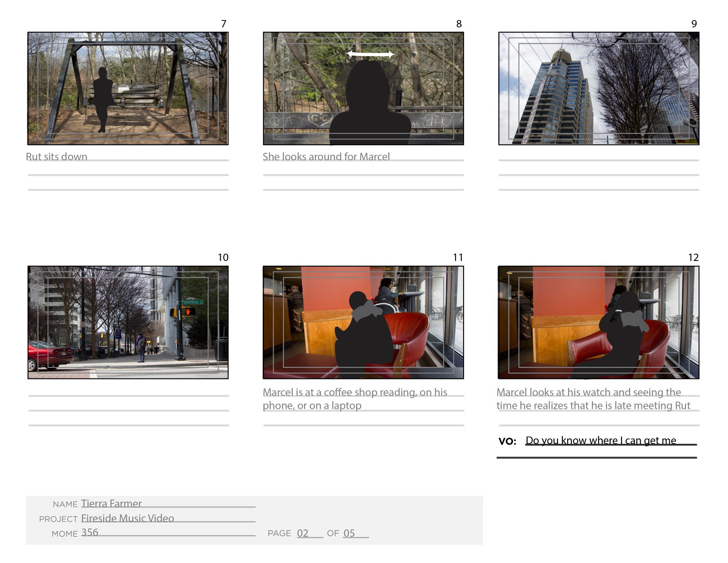Select frame 10 street corner image
This screenshot has height=563, width=728.
pyautogui.click(x=128, y=322)
